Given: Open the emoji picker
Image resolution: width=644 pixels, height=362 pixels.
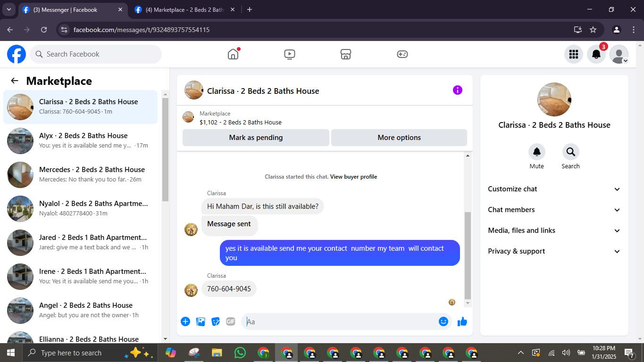Looking at the screenshot, I should (443, 321).
